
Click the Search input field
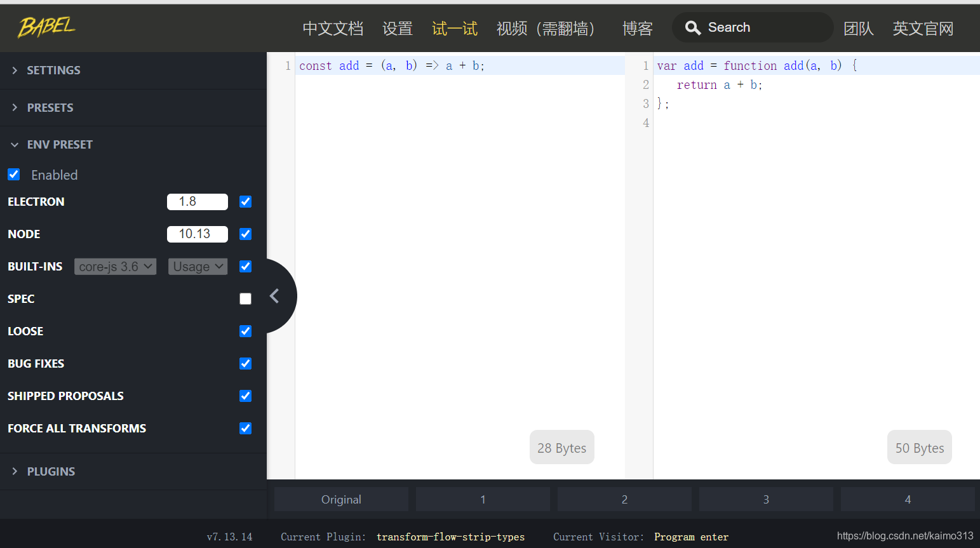point(753,27)
